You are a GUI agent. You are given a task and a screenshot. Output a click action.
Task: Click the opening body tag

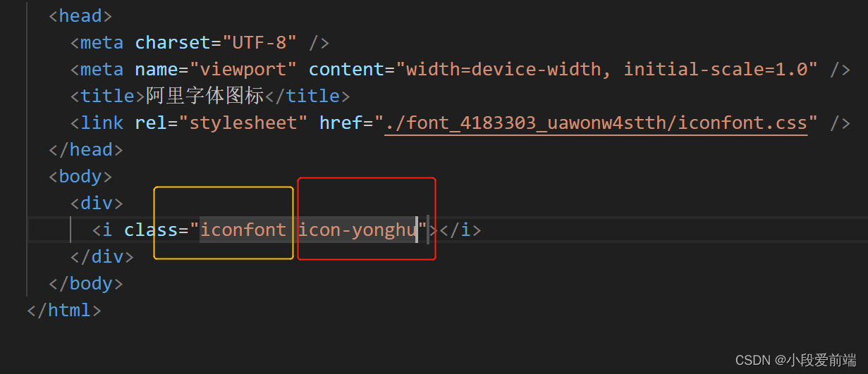point(80,176)
